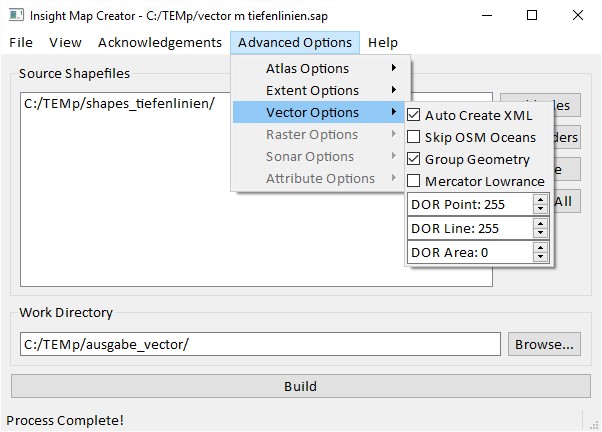Decrease DOR Area value with down arrow
Screen dimensions: 602x432
click(x=541, y=257)
